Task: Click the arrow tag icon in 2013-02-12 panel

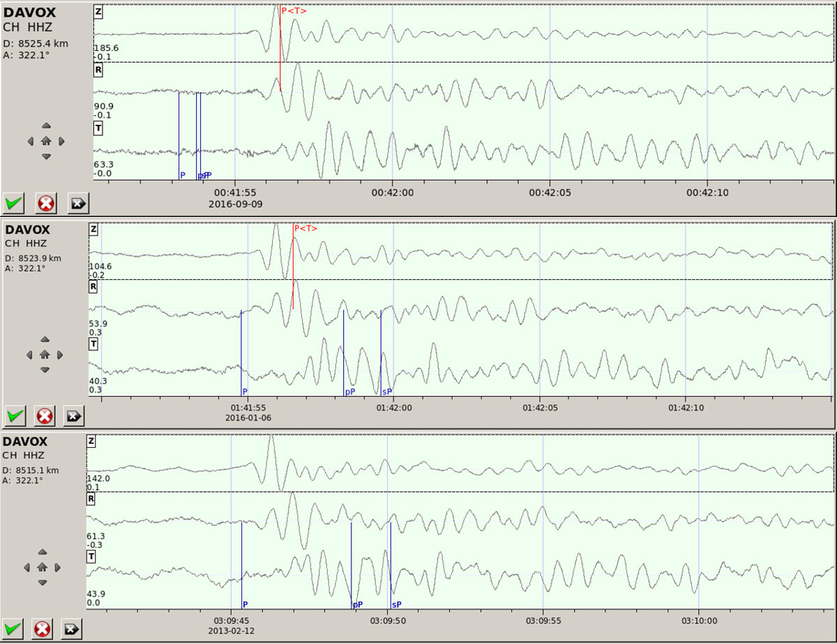Action: point(71,629)
